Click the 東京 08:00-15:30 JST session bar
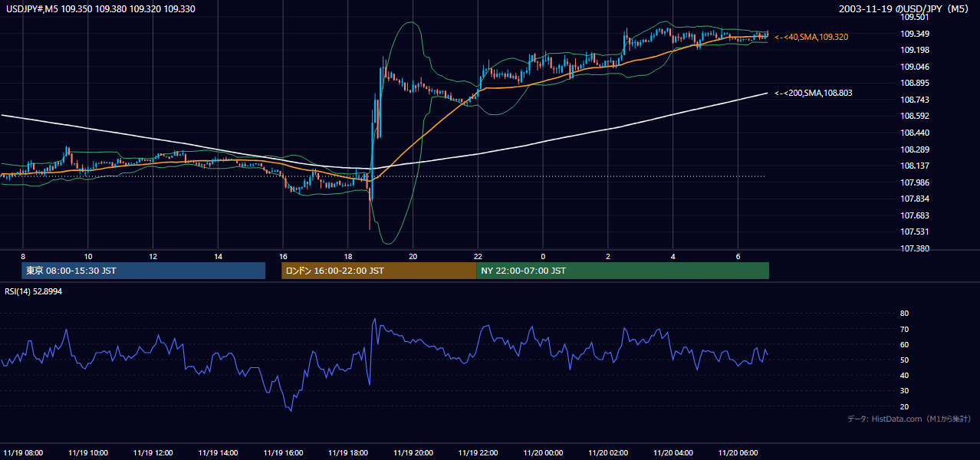Viewport: 980px width, 460px height. point(143,271)
